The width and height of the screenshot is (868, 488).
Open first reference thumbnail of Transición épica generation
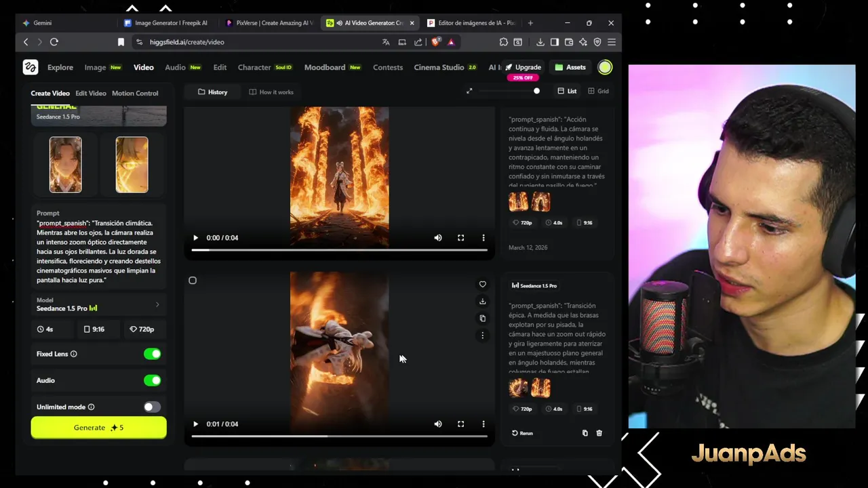519,388
